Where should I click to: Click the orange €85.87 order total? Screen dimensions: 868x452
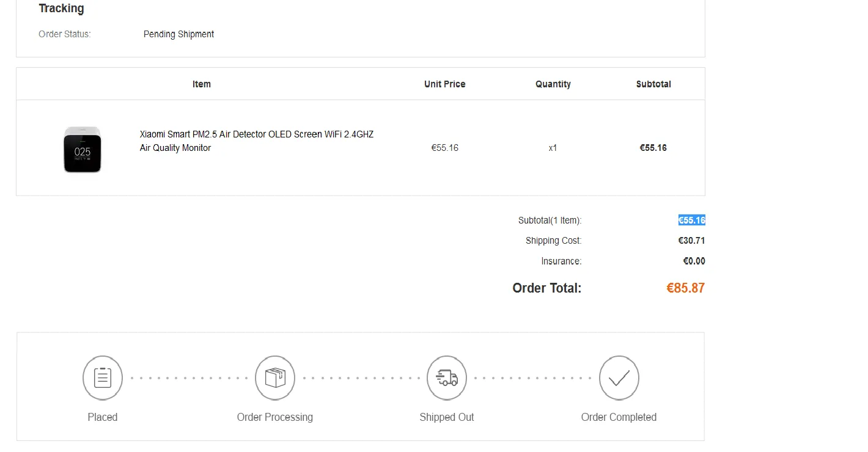[685, 288]
